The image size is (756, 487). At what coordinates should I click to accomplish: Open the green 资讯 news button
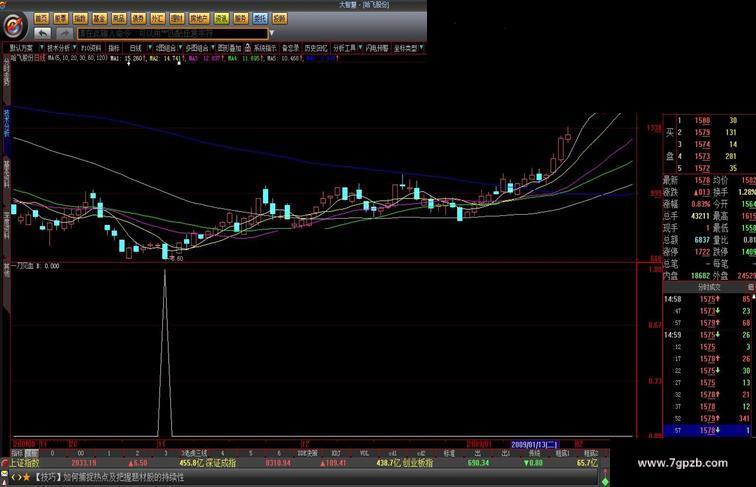coord(221,19)
